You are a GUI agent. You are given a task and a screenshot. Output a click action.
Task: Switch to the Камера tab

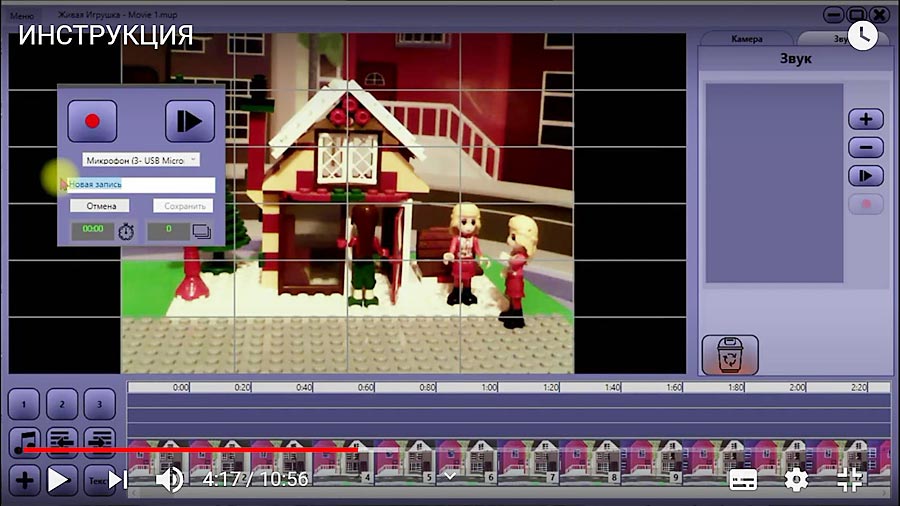pyautogui.click(x=746, y=39)
